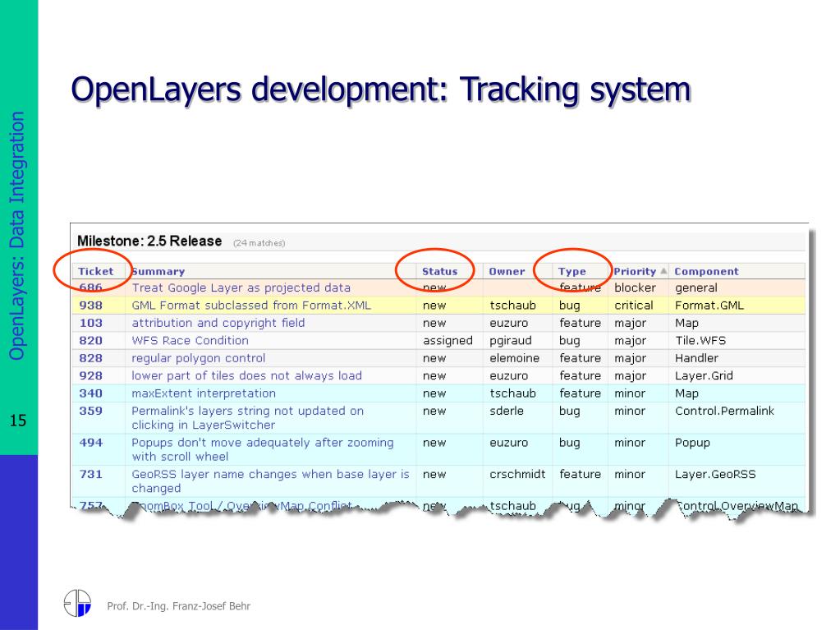Open 'Treat Google Layer as projected data' summary
The width and height of the screenshot is (840, 630).
pyautogui.click(x=241, y=287)
